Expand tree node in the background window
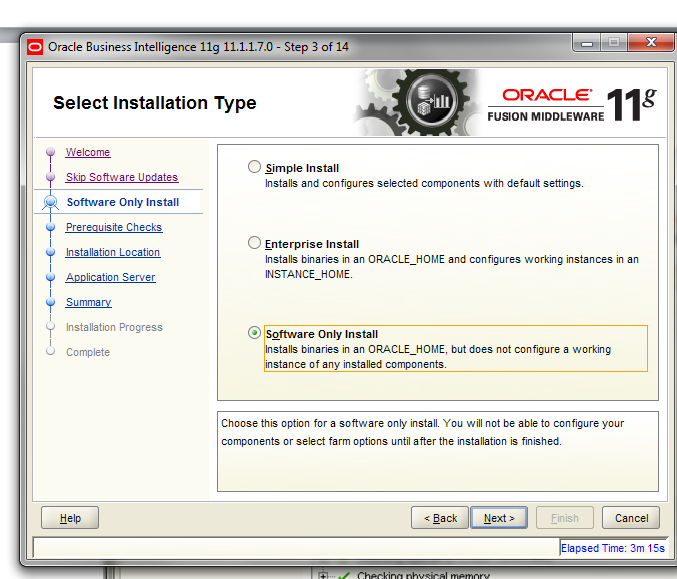The height and width of the screenshot is (579, 677). click(x=323, y=576)
